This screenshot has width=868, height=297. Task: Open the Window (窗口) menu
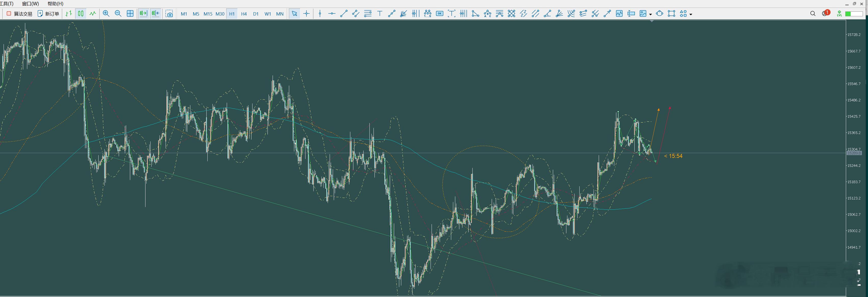pos(30,4)
